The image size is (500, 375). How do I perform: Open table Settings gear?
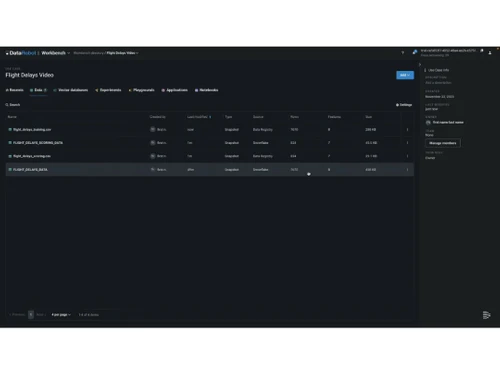(x=404, y=105)
